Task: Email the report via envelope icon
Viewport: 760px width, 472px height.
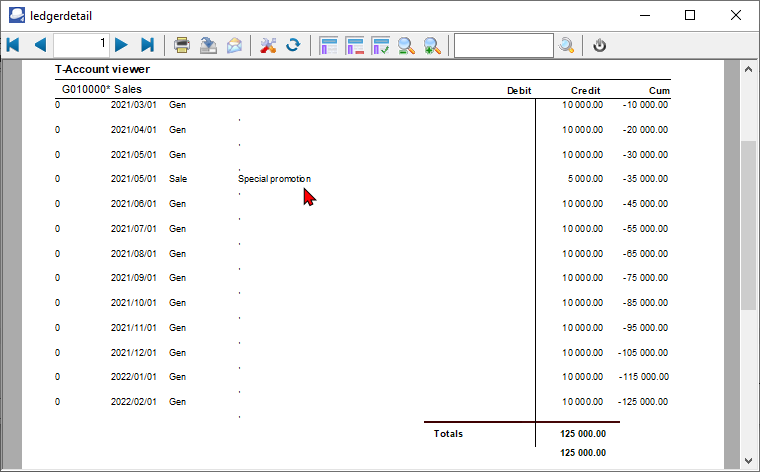Action: 235,45
